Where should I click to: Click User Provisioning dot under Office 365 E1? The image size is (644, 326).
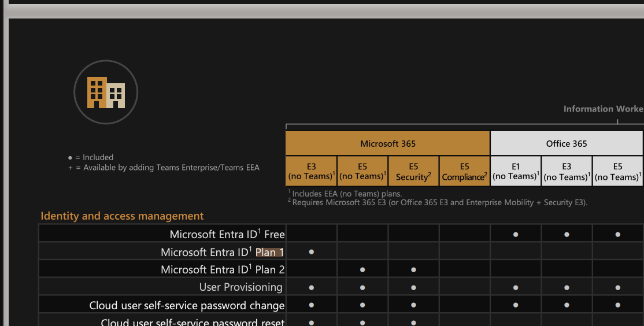click(516, 288)
